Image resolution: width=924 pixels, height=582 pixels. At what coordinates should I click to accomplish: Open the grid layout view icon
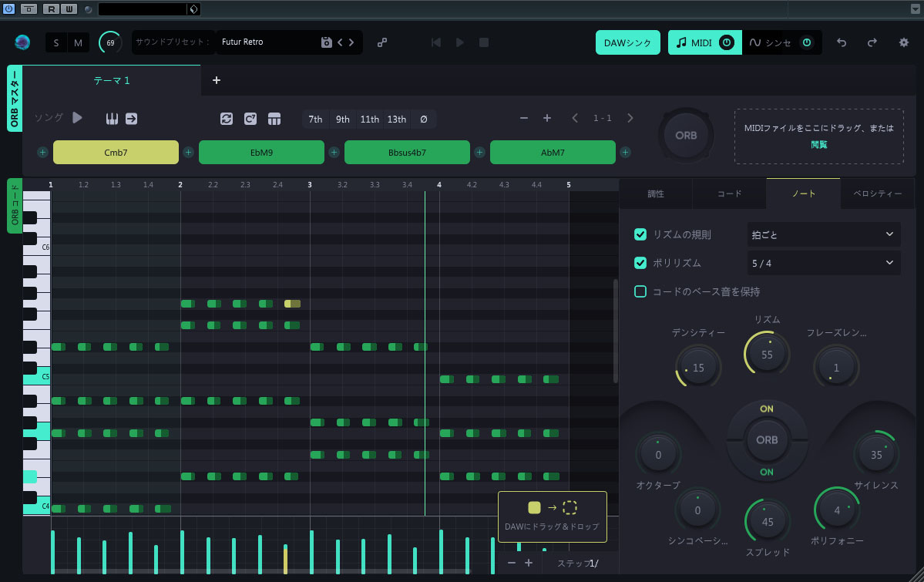click(274, 117)
